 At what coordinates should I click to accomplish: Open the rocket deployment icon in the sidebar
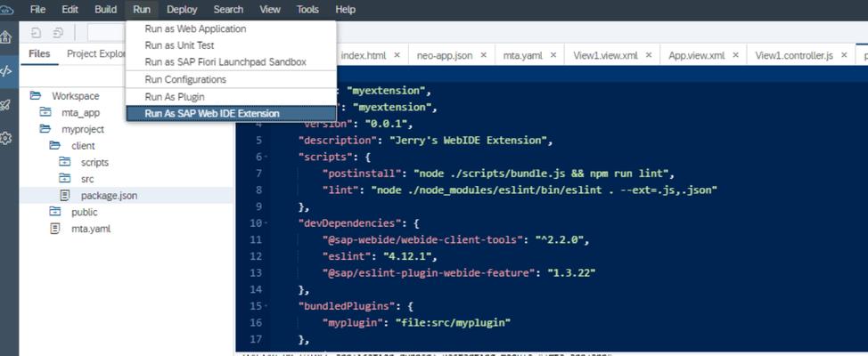tap(5, 105)
